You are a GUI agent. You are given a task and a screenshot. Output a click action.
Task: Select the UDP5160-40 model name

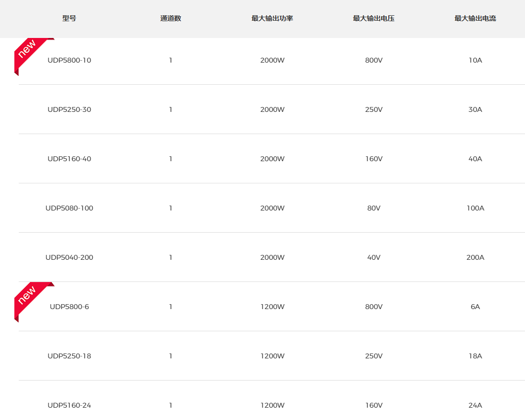pos(69,159)
